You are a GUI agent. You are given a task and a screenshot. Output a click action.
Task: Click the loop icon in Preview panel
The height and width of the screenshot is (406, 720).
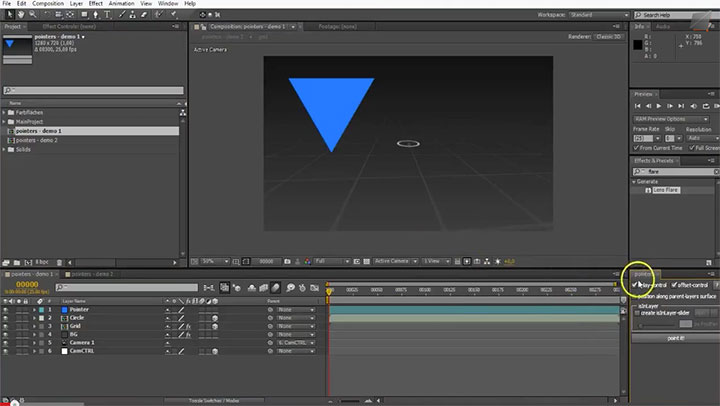[706, 106]
